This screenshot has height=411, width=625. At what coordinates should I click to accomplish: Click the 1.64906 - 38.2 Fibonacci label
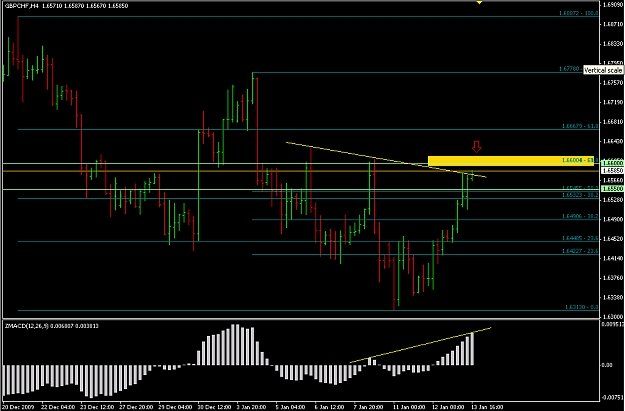tap(580, 216)
